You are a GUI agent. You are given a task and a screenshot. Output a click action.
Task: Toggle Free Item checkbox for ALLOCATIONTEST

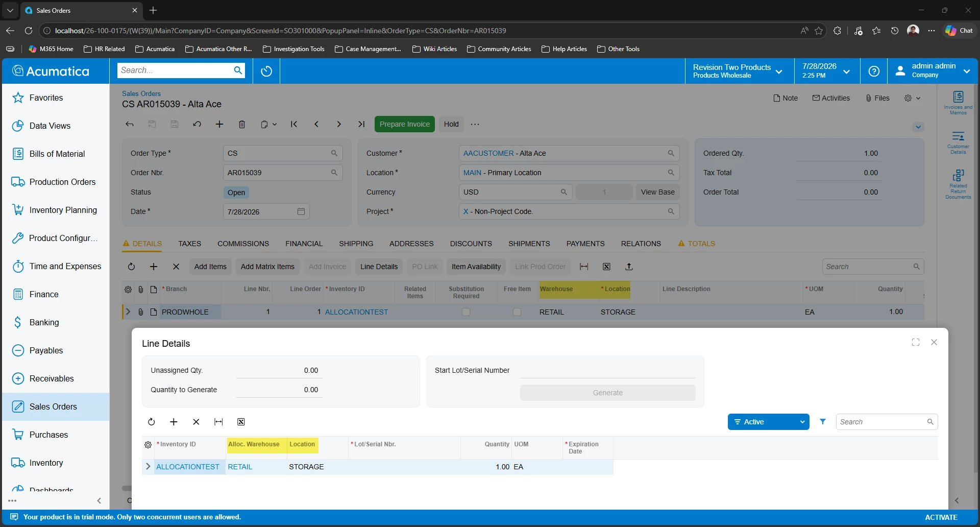click(x=517, y=312)
